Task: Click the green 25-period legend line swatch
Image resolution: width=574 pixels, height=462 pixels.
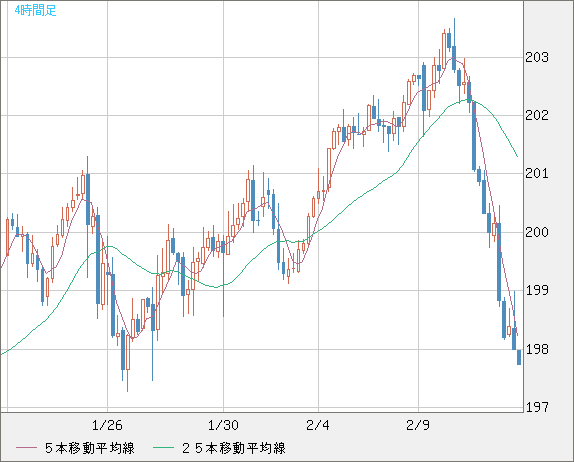Action: [x=163, y=448]
